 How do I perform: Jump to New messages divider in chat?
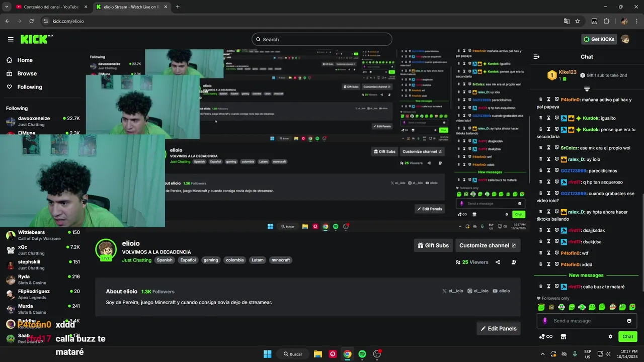click(x=586, y=276)
